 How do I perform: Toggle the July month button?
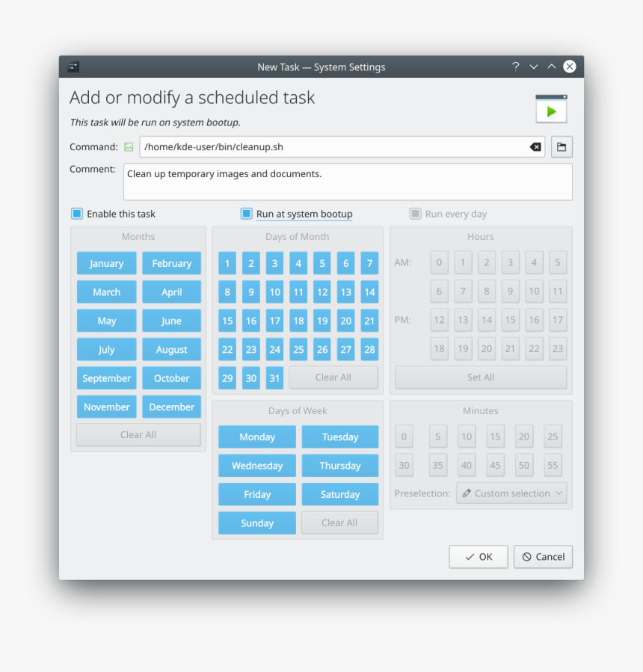tap(107, 349)
